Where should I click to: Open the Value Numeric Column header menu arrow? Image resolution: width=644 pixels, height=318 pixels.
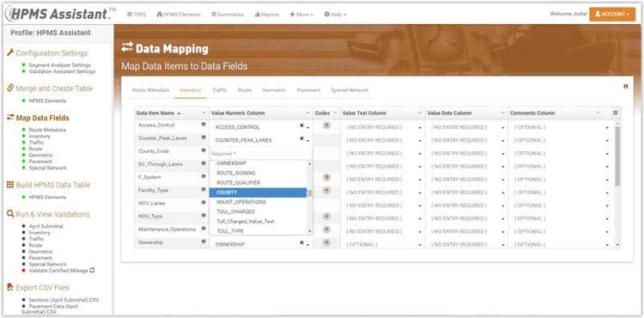[x=307, y=113]
